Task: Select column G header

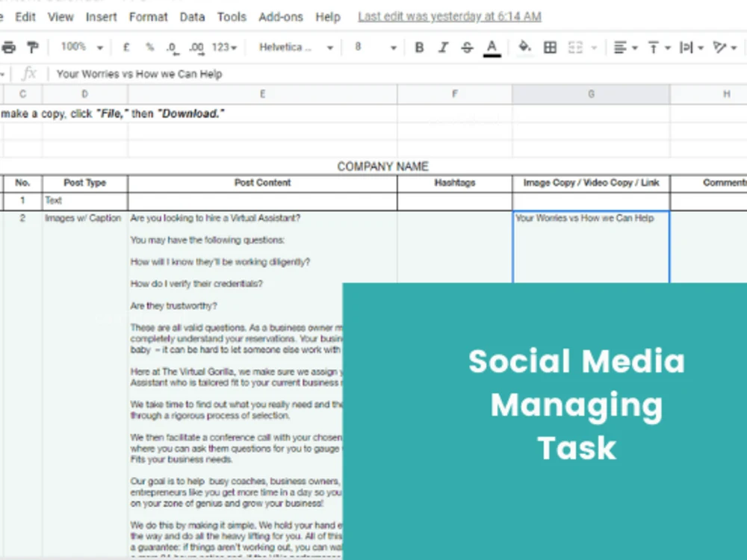Action: [x=591, y=94]
